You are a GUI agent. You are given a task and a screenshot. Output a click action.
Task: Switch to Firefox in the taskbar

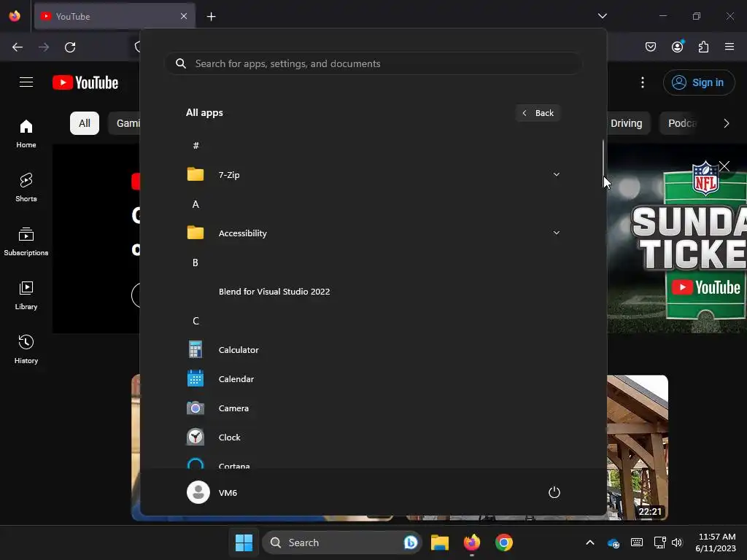point(472,542)
